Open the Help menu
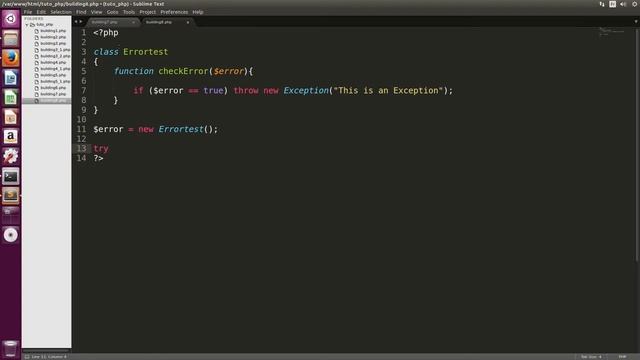 pyautogui.click(x=198, y=12)
